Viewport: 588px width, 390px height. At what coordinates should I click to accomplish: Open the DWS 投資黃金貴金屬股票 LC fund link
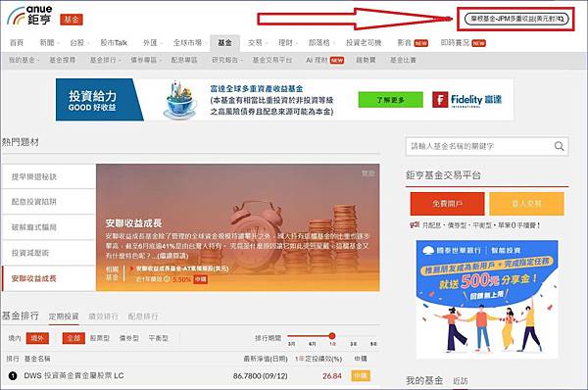pos(73,375)
